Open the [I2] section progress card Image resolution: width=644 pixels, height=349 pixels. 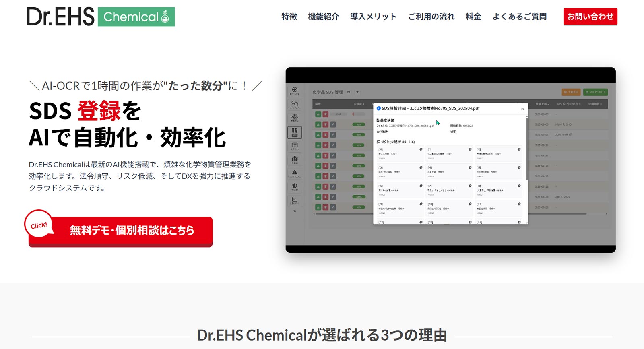(498, 153)
